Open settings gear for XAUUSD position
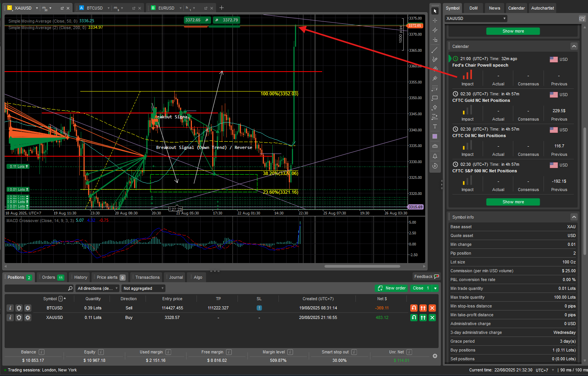Screen dimensions: 588x376 pyautogui.click(x=28, y=317)
